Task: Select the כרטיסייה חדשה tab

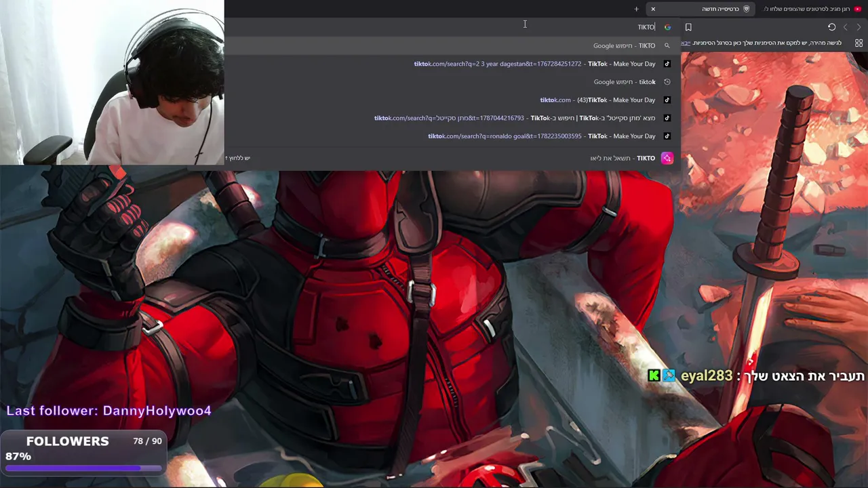Action: pyautogui.click(x=701, y=9)
